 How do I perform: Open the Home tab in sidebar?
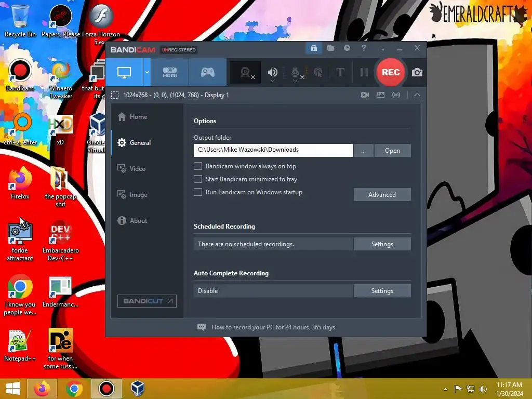(147, 117)
